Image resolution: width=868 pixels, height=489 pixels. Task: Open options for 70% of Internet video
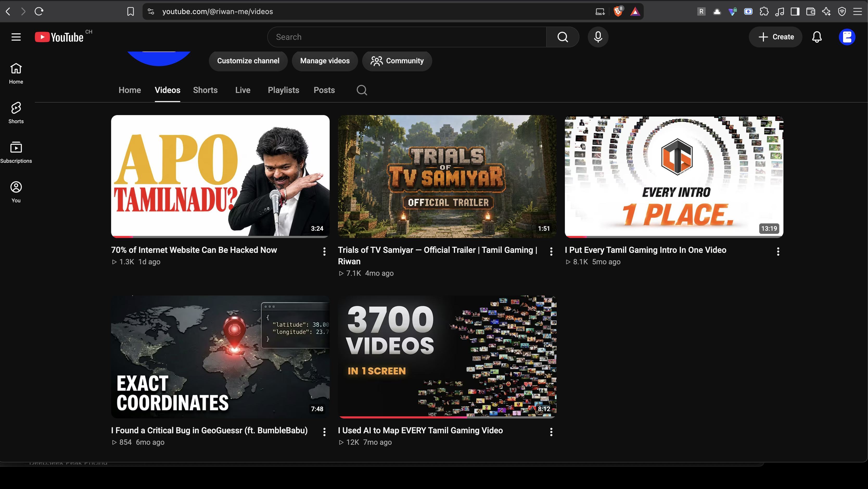(x=324, y=251)
